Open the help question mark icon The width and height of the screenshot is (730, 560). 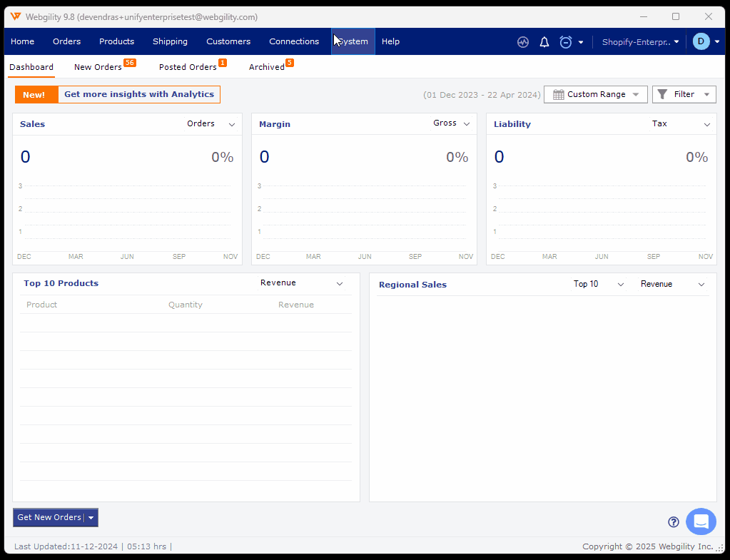673,521
